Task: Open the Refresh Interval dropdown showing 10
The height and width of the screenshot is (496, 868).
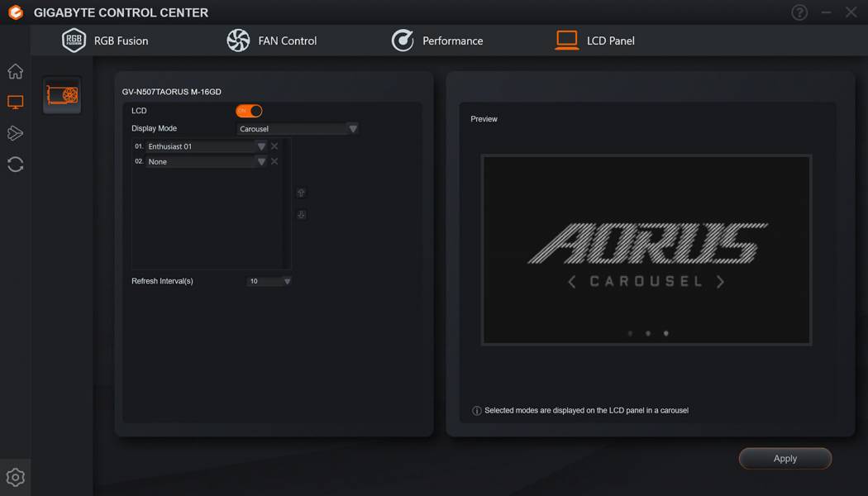Action: point(269,281)
